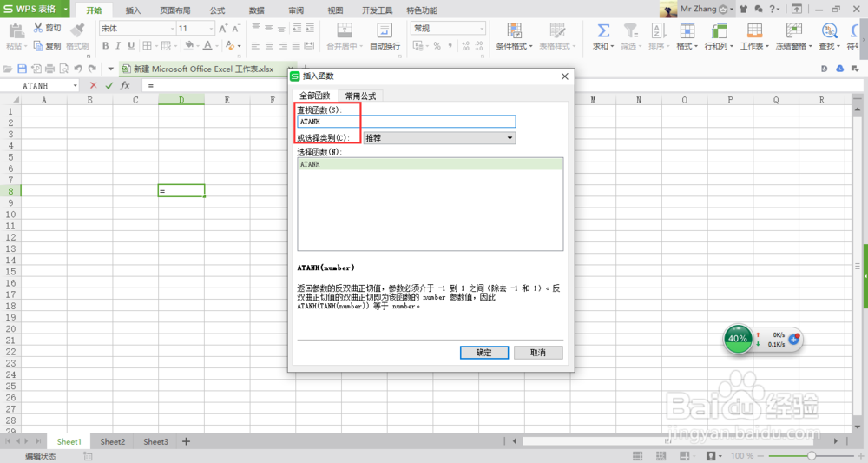Viewport: 868px width, 463px height.
Task: Select row 8 header
Action: (x=10, y=191)
